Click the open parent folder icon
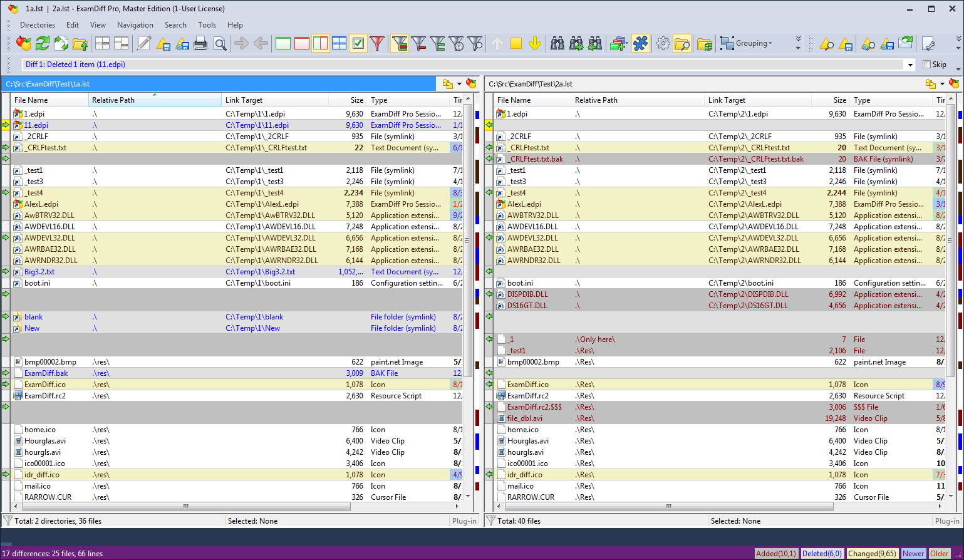The image size is (964, 560). pos(80,43)
